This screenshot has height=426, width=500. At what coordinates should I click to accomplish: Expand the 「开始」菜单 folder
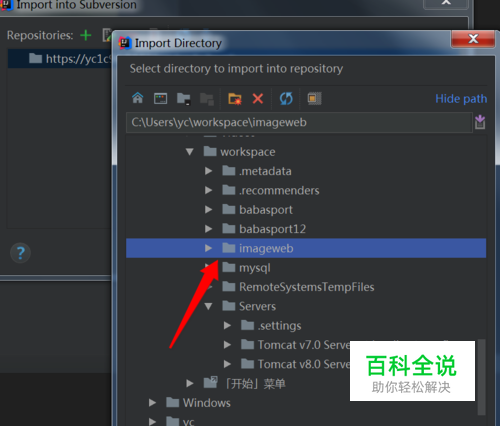(x=190, y=384)
